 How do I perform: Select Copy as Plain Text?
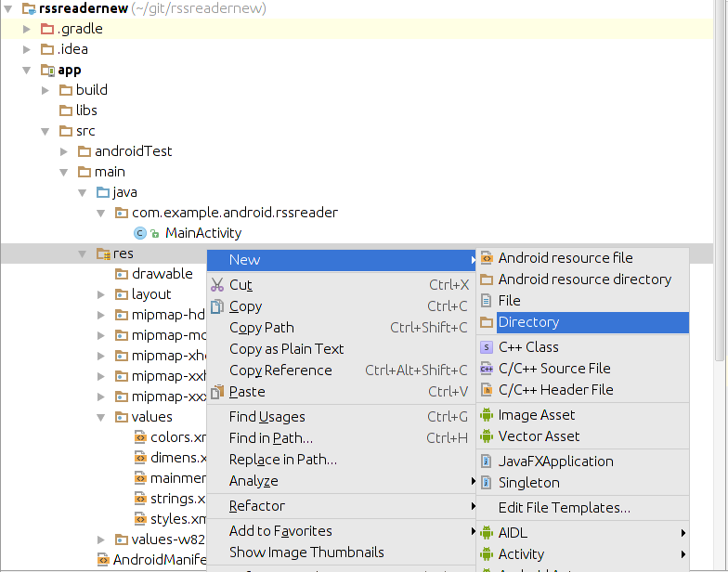click(x=341, y=349)
